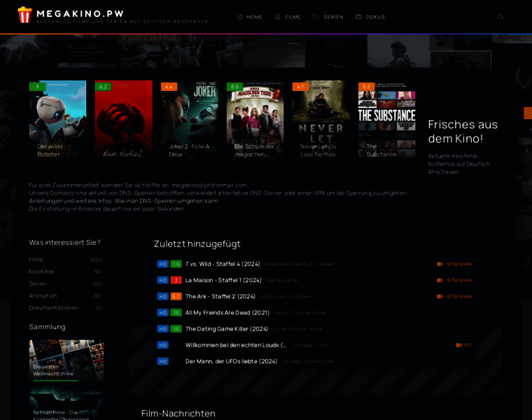This screenshot has width=532, height=420.
Task: Open Der wilde Roboter poster
Action: [x=57, y=119]
